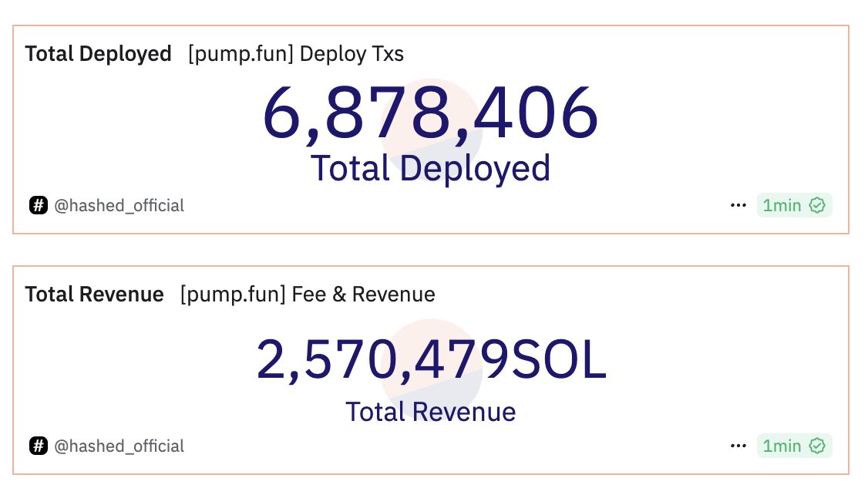Click the Total Deployed caption under the counter
The image size is (868, 495).
coord(430,169)
